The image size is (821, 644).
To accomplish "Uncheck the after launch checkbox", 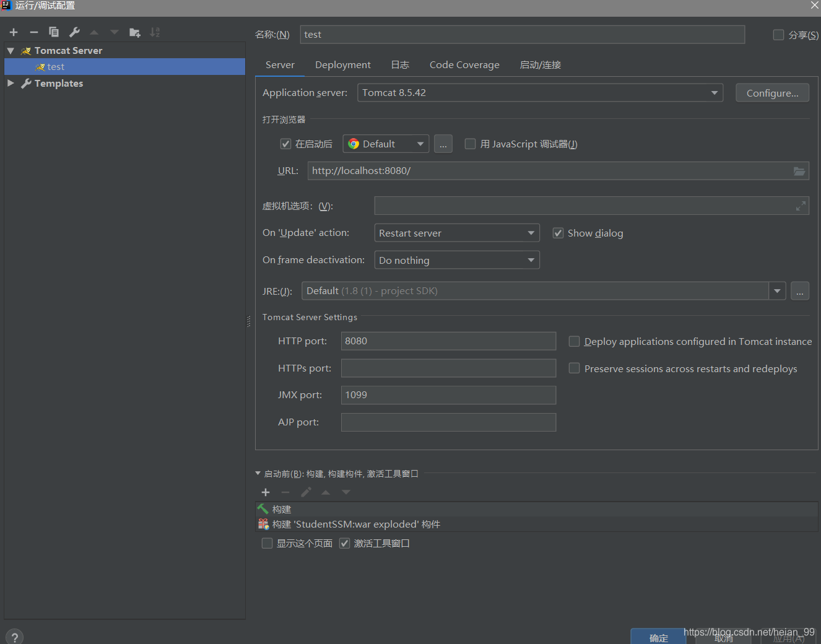I will tap(285, 144).
